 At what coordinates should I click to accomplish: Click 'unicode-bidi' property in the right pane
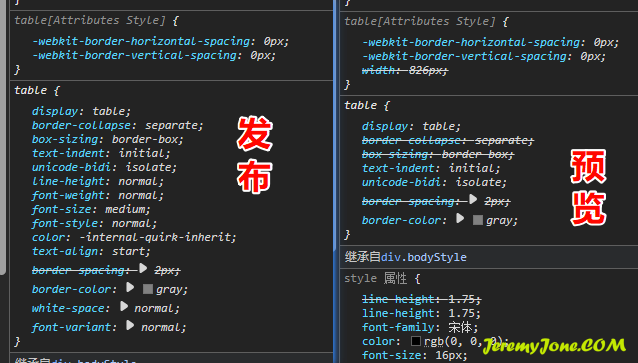pyautogui.click(x=402, y=182)
